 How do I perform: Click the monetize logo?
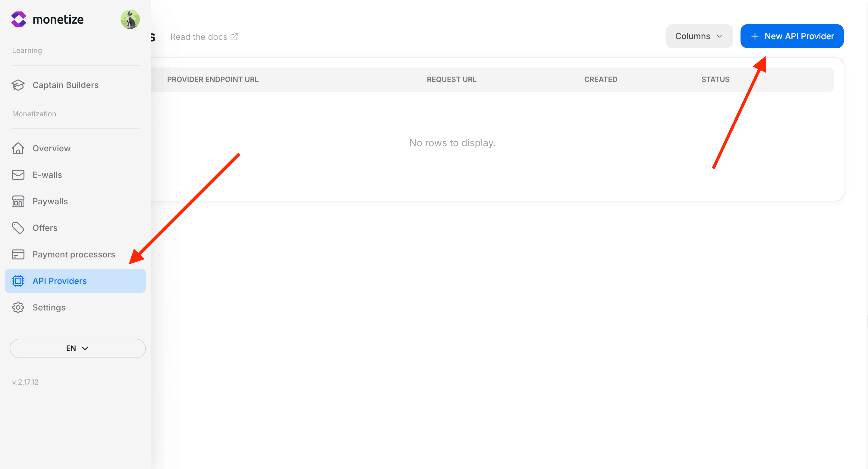[x=47, y=19]
